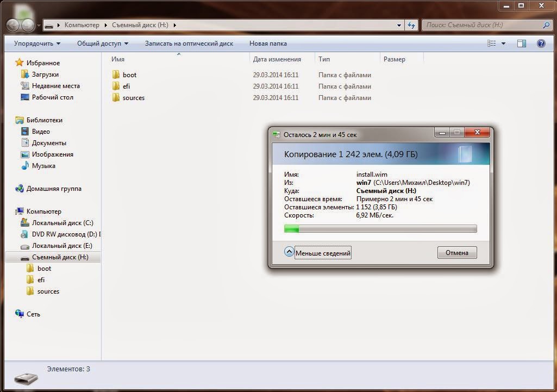
Task: Go forward with the Explorer forward arrow
Action: click(x=28, y=25)
